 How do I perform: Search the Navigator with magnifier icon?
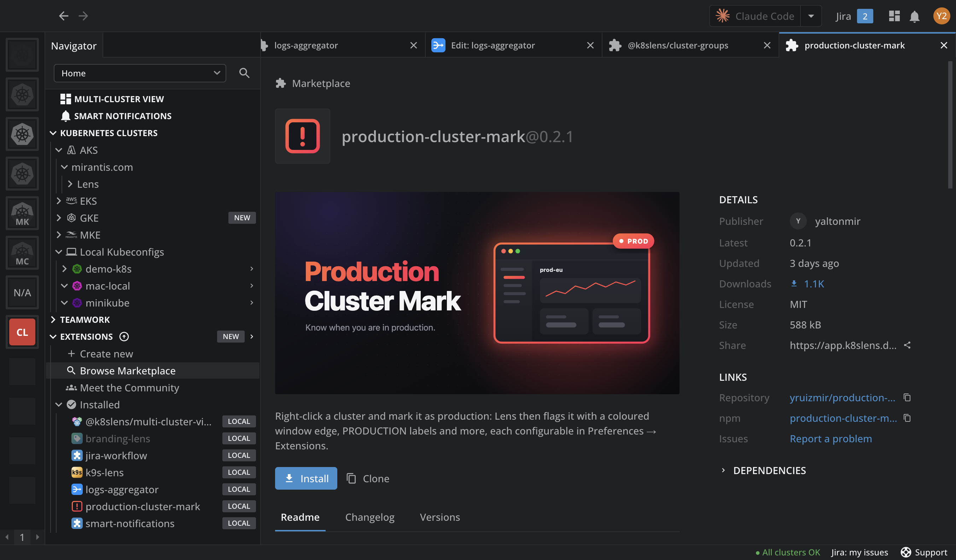pos(244,73)
